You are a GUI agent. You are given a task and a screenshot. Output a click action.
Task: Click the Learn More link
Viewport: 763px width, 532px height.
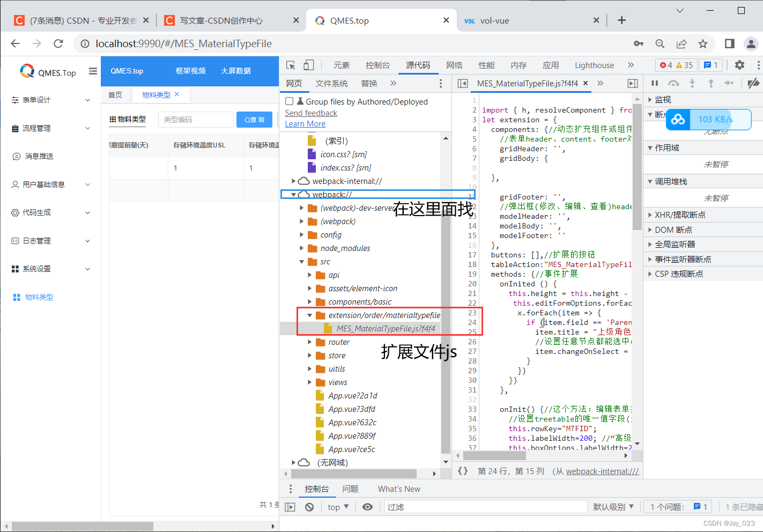pos(305,124)
